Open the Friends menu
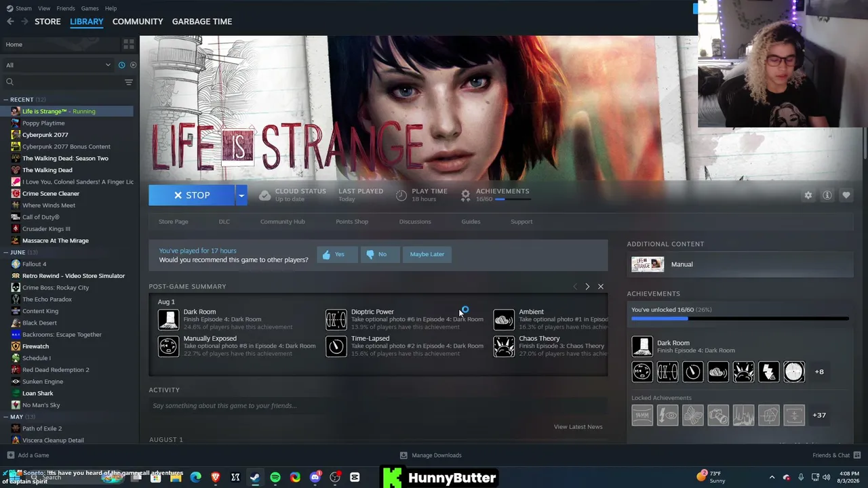The width and height of the screenshot is (868, 488). tap(66, 8)
